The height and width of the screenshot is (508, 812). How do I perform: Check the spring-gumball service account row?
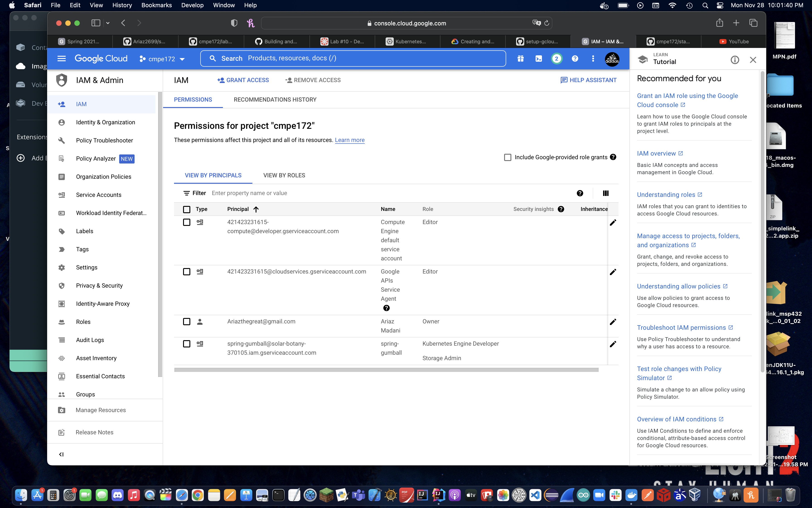coord(186,344)
